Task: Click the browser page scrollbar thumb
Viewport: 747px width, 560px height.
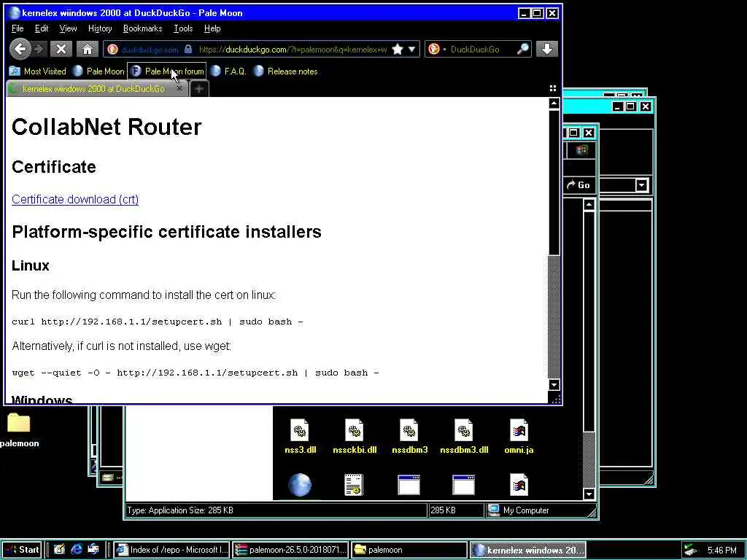Action: click(554, 182)
